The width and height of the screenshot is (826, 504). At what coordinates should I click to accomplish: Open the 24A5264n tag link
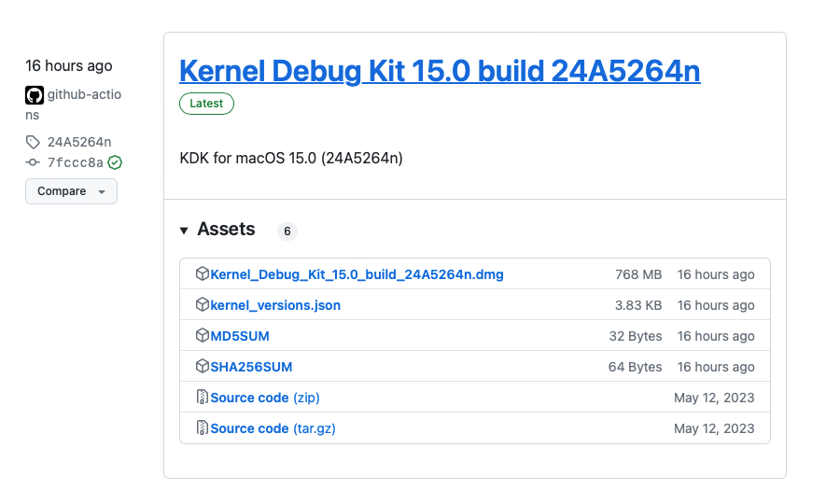[x=79, y=142]
